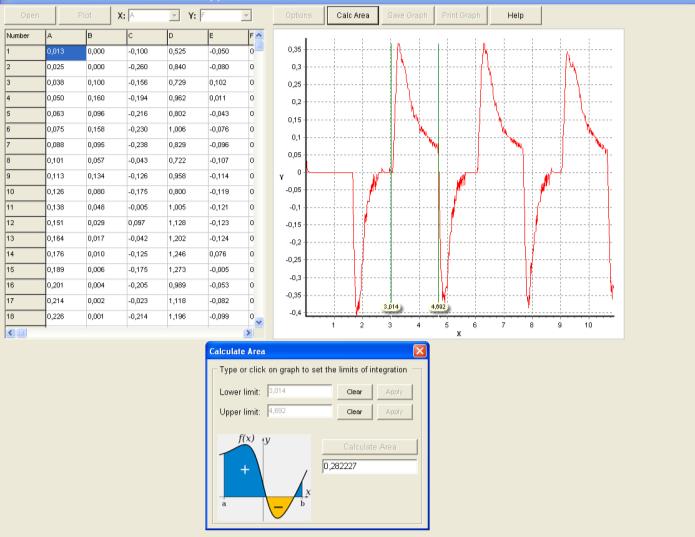The height and width of the screenshot is (537, 695).
Task: Focus the Upper limit input field
Action: [300, 411]
